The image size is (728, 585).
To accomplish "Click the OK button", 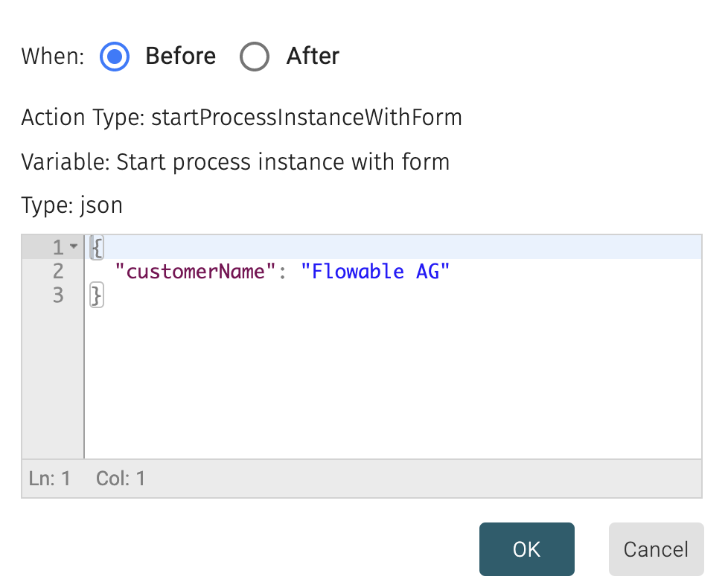I will pyautogui.click(x=526, y=549).
